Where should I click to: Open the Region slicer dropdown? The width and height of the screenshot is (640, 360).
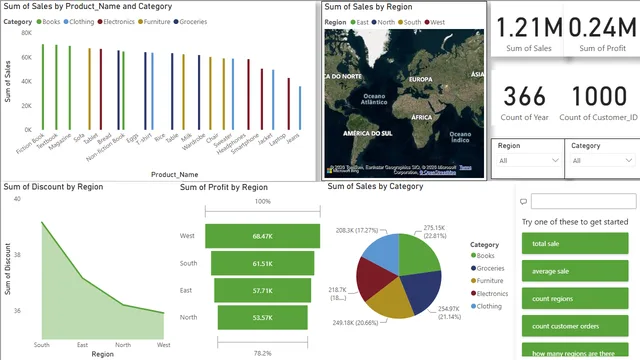528,160
